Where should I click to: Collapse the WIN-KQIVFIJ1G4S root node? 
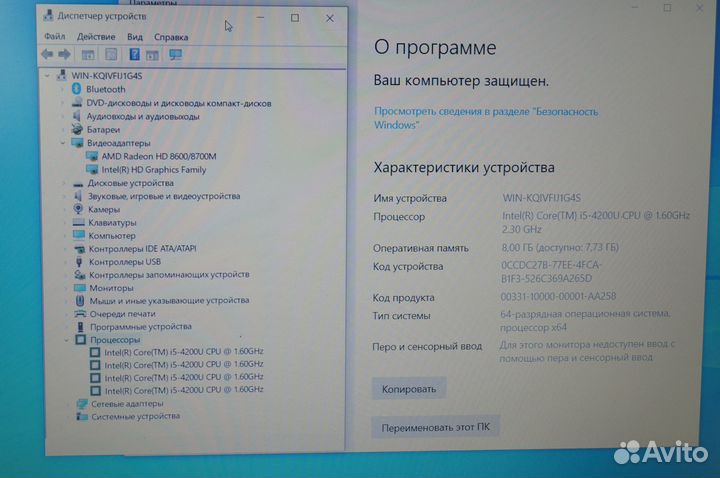(x=47, y=75)
